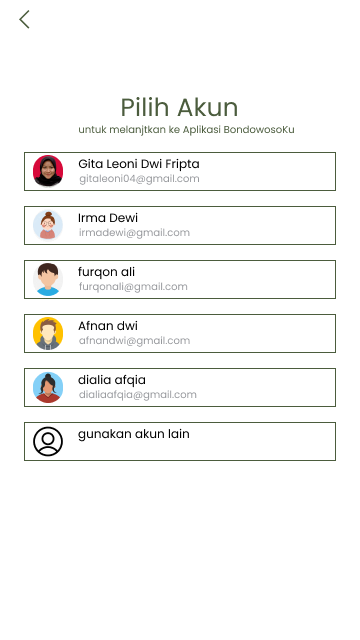Pick the furqon ali account
The width and height of the screenshot is (360, 640).
coord(180,279)
